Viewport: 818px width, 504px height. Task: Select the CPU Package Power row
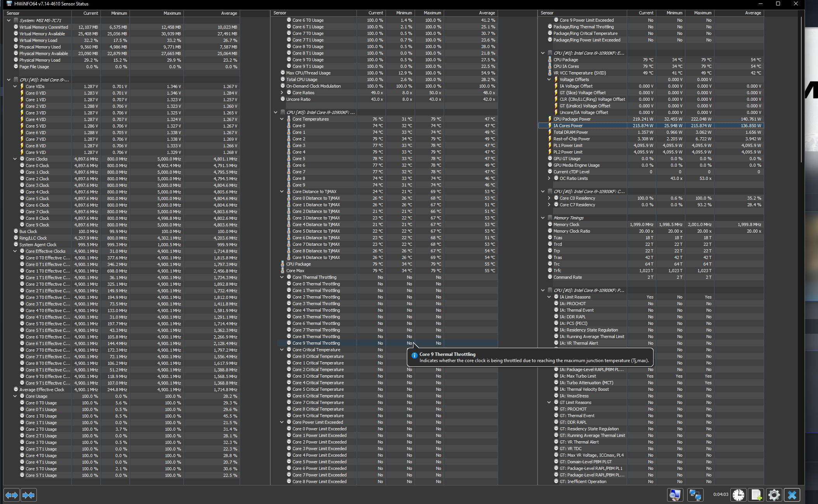click(572, 119)
